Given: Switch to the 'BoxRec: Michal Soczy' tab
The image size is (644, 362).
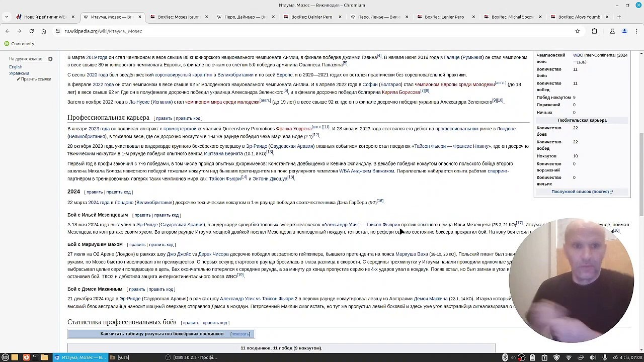Looking at the screenshot, I should 512,17.
